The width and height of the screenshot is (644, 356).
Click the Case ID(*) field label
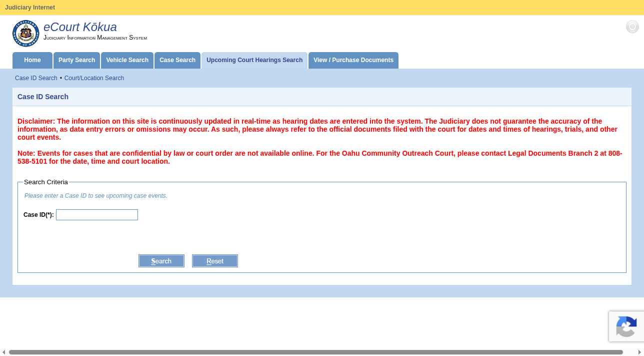tap(38, 215)
